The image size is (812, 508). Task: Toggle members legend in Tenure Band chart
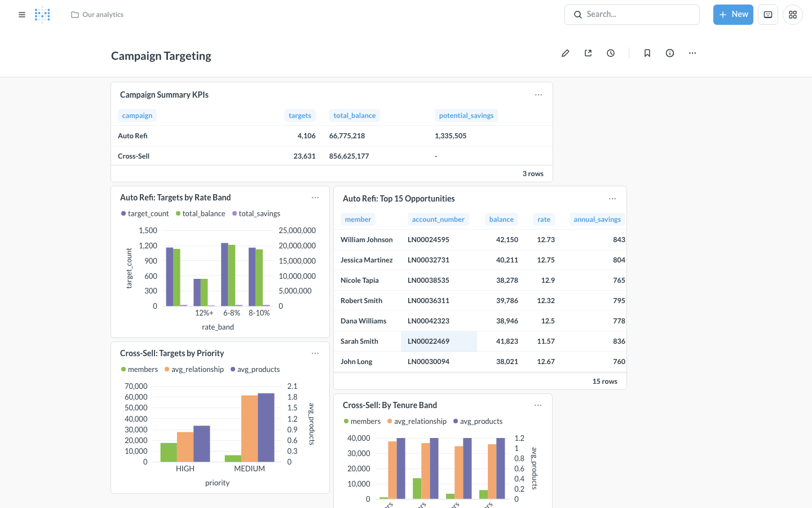[362, 421]
